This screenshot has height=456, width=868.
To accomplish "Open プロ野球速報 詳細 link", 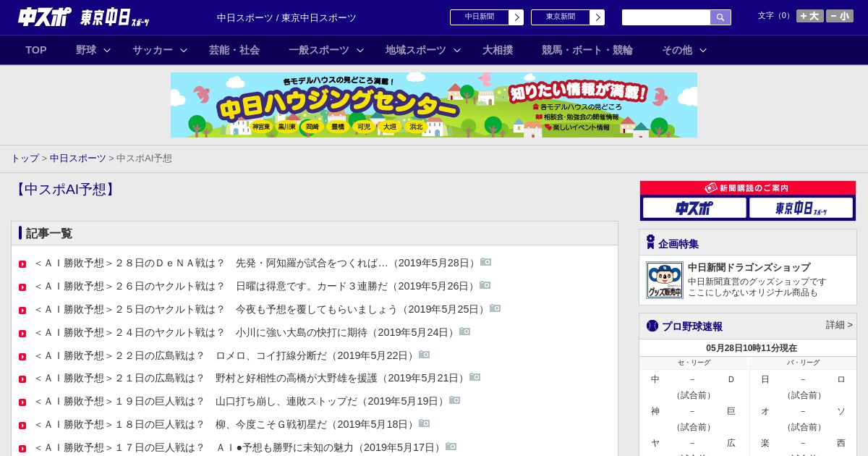I will pyautogui.click(x=839, y=325).
